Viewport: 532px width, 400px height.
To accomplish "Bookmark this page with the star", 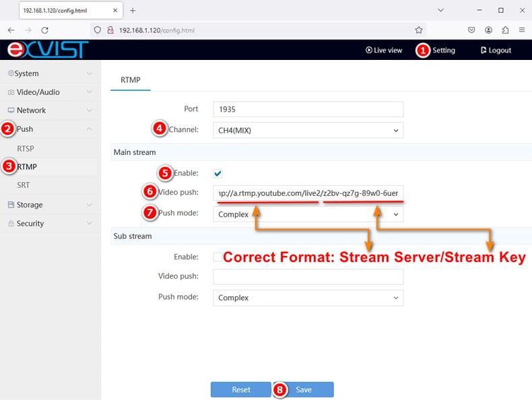I will 419,30.
